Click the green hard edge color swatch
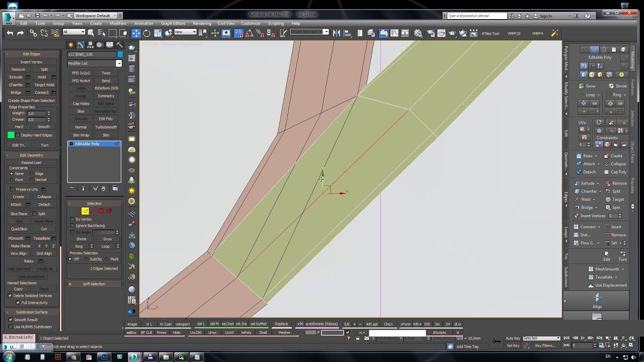This screenshot has width=644, height=362. [11, 135]
